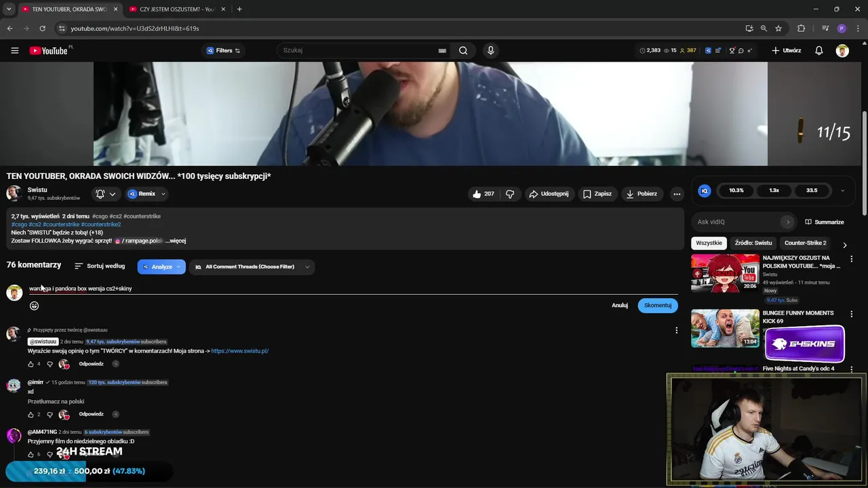The height and width of the screenshot is (488, 868).
Task: Select the Wszystkie chip
Action: [x=709, y=243]
